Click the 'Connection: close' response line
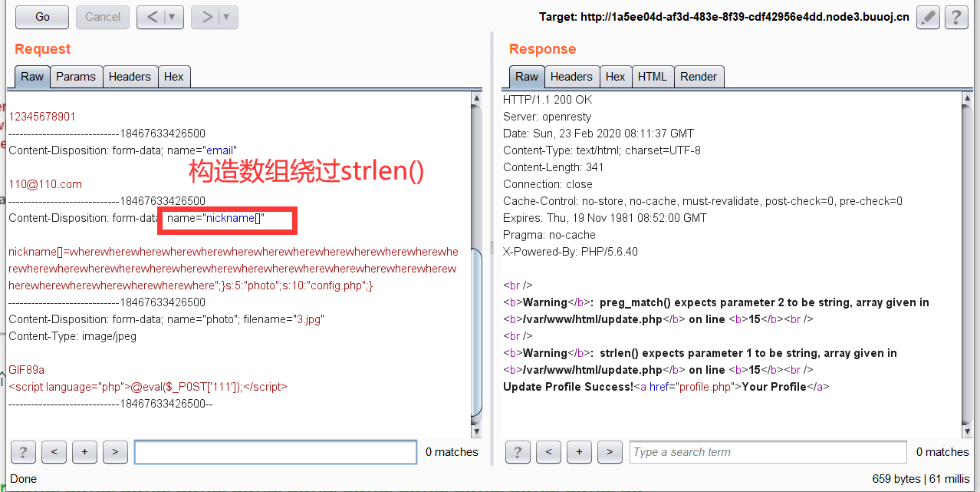The image size is (980, 492). (x=548, y=184)
